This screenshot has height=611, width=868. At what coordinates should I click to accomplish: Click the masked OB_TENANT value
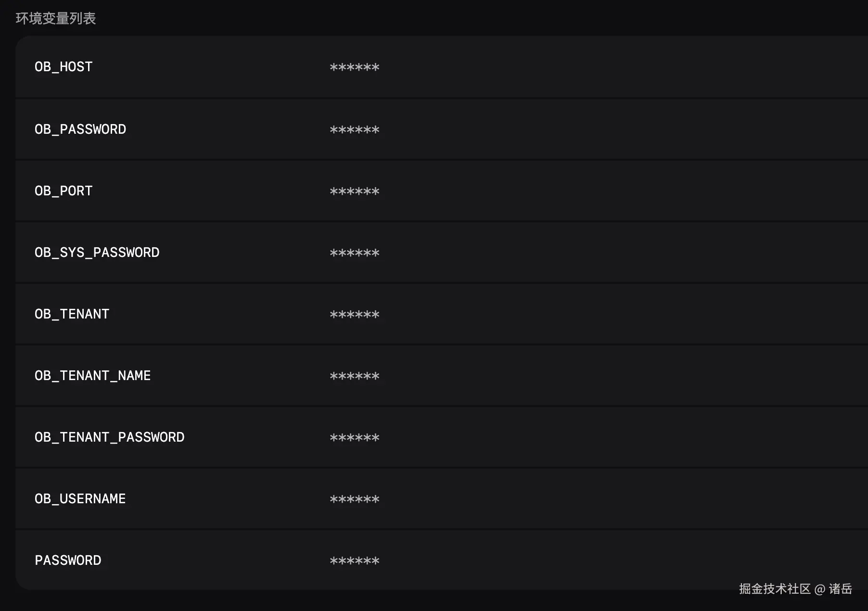tap(355, 315)
